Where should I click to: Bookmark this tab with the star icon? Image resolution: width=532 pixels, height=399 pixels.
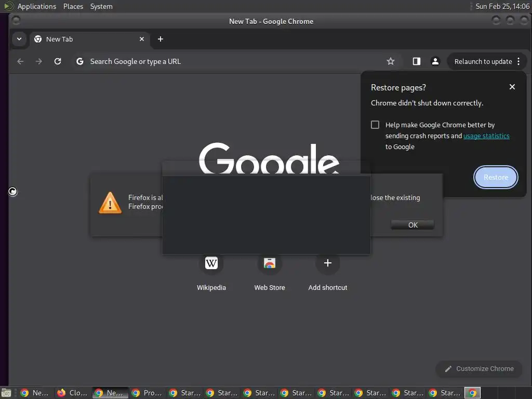click(x=391, y=61)
